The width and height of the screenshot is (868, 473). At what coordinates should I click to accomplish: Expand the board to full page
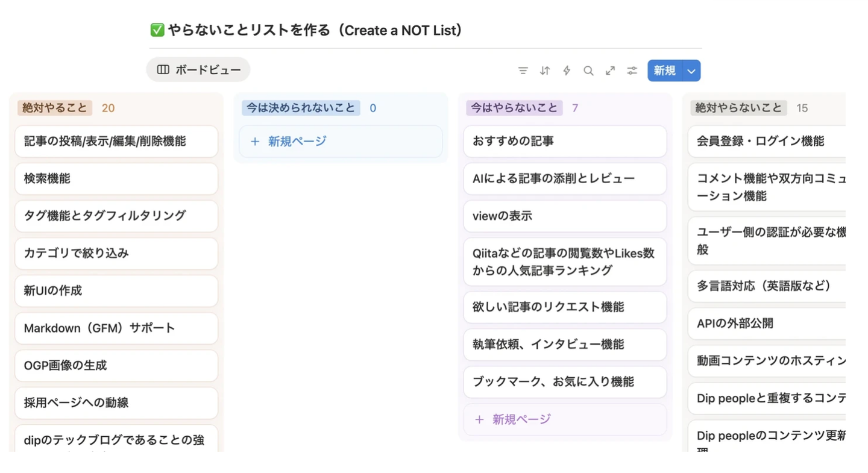(610, 70)
